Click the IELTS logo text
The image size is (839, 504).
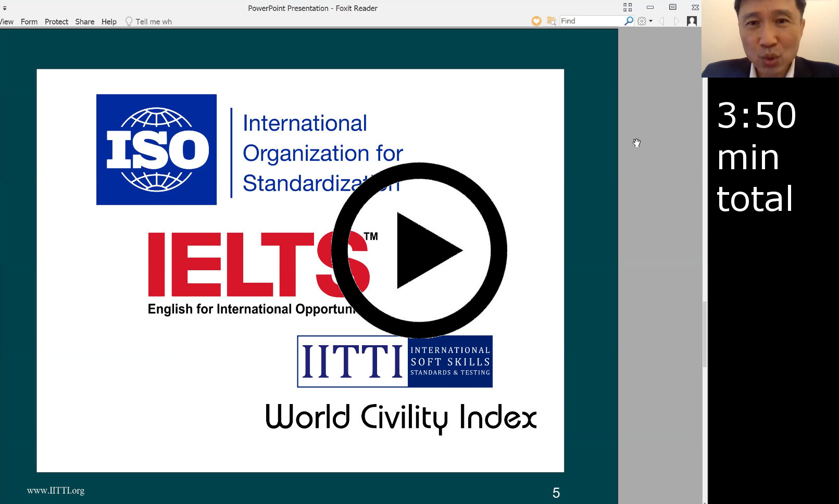[259, 264]
